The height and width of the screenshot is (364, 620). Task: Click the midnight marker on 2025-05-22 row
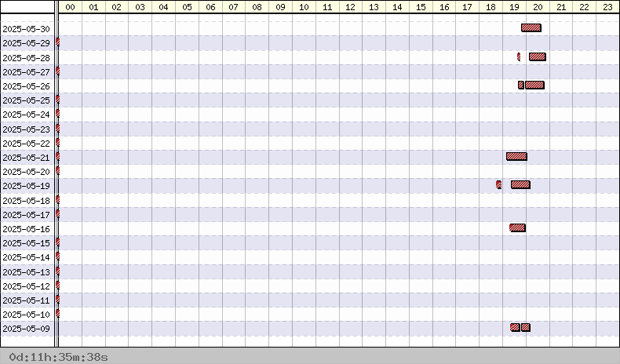(58, 142)
